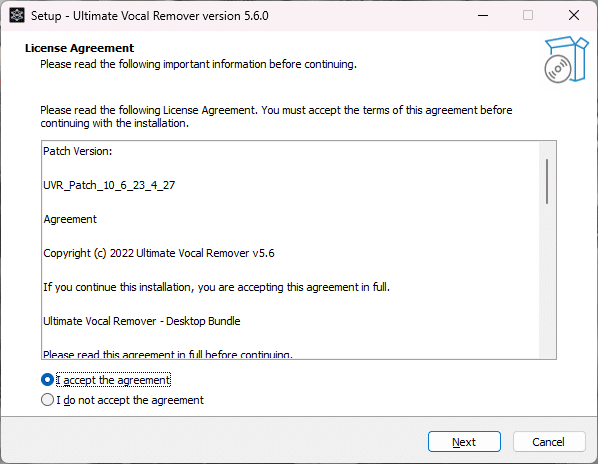Screen dimensions: 598x464
Task: Click "Please read the following important information" text
Action: pyautogui.click(x=198, y=64)
